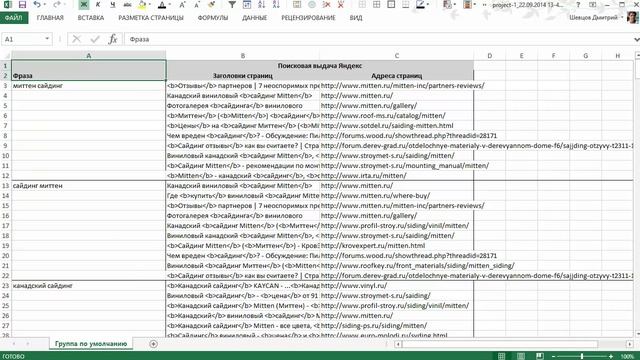The image size is (640, 360).
Task: Open the ФОРМУЛЫ ribbon tab
Action: tap(213, 18)
